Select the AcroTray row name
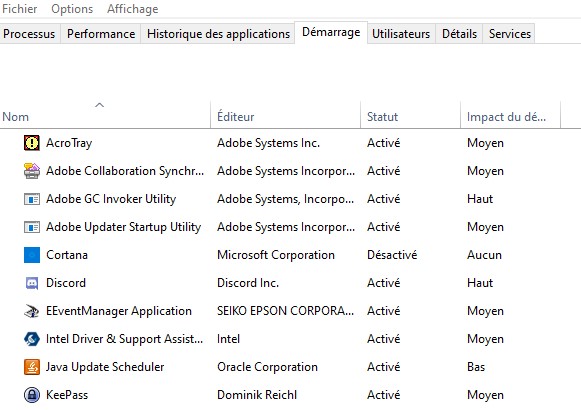The image size is (581, 410). (69, 143)
